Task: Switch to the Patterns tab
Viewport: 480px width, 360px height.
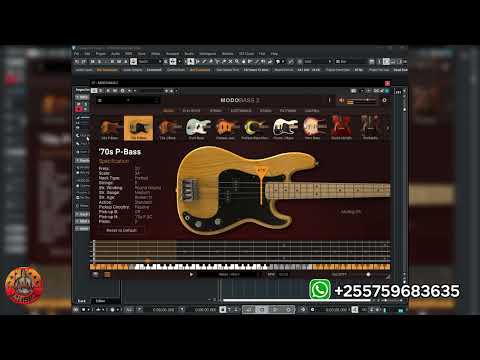Action: tap(288, 110)
